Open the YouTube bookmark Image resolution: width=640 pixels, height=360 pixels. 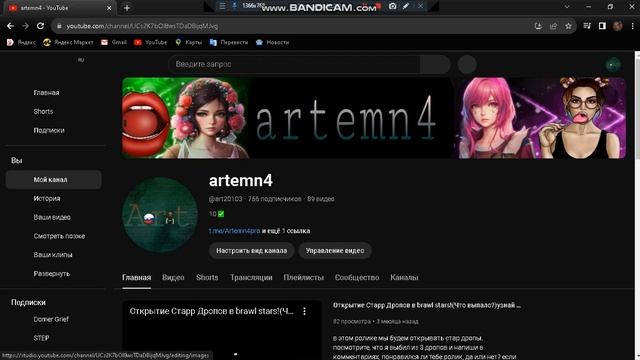(151, 42)
